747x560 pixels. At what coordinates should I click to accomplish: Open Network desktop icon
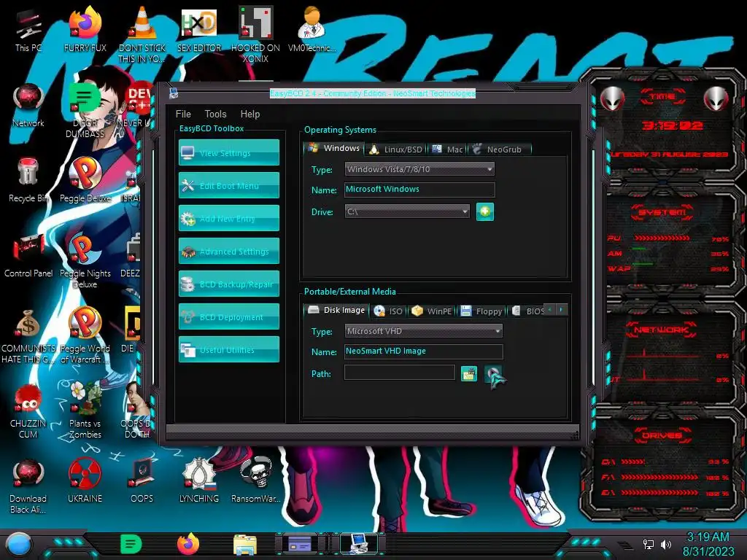pyautogui.click(x=28, y=105)
